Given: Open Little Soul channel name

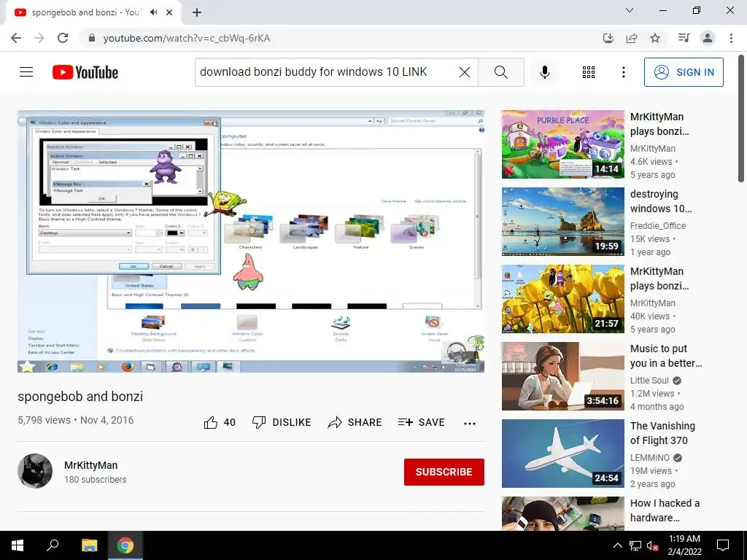Looking at the screenshot, I should (x=649, y=381).
